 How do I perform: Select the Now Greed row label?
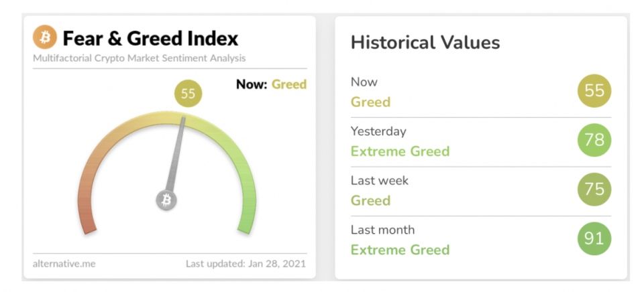point(370,102)
